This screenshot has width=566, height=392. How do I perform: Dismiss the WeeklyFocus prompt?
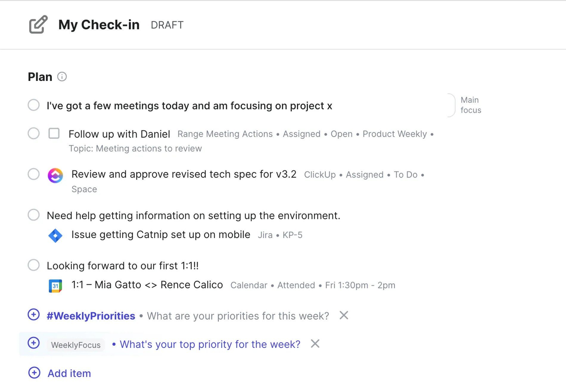pyautogui.click(x=315, y=343)
